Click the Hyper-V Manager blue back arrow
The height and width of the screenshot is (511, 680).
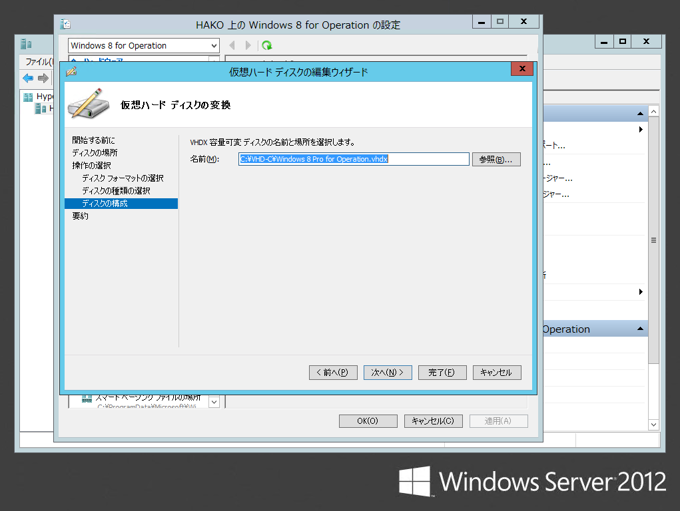click(28, 78)
